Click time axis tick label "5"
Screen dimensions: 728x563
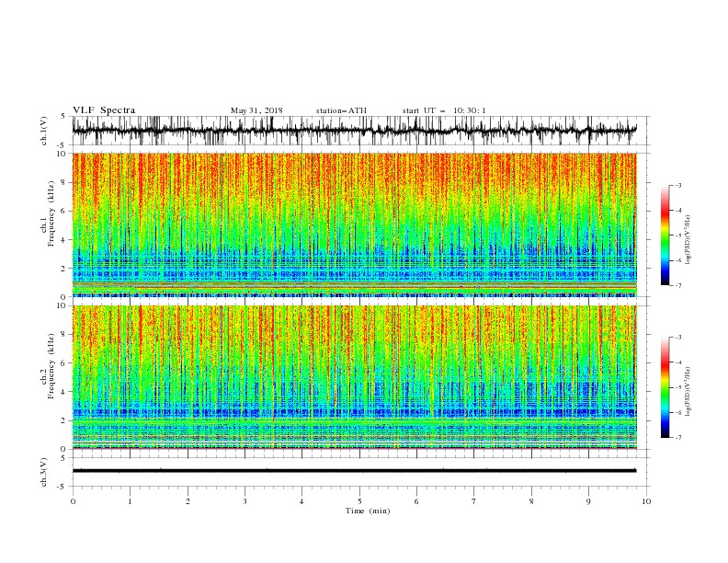[359, 501]
